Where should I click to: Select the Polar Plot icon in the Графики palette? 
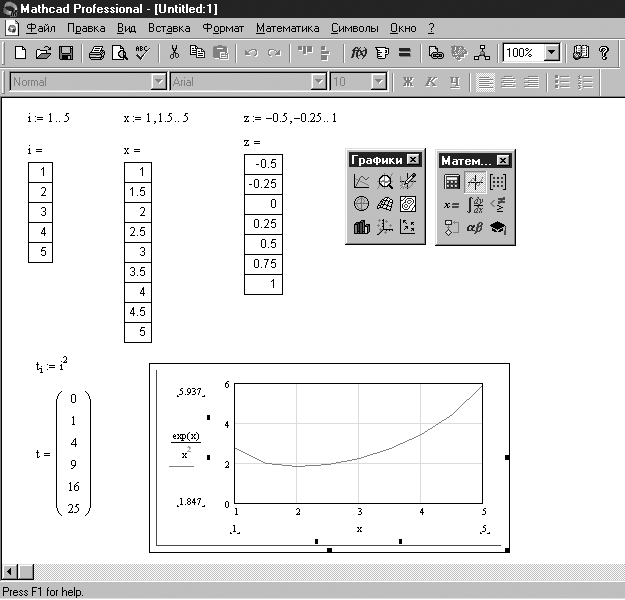pyautogui.click(x=362, y=204)
